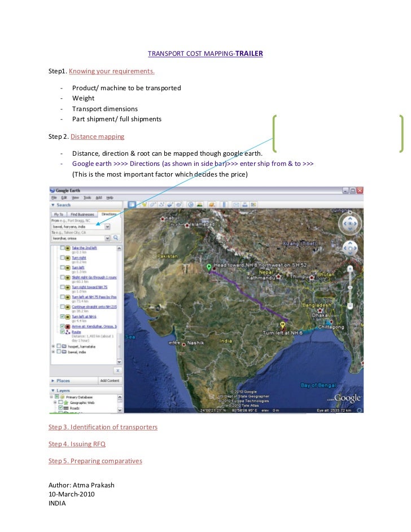The image size is (411, 532).
Task: Check the 'Turn right' step checkbox
Action: [63, 257]
